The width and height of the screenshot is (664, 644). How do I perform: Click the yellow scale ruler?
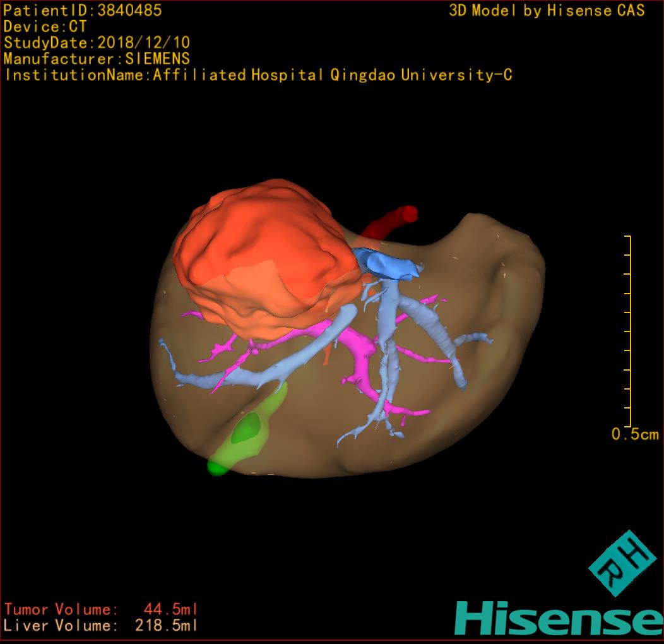tap(627, 331)
